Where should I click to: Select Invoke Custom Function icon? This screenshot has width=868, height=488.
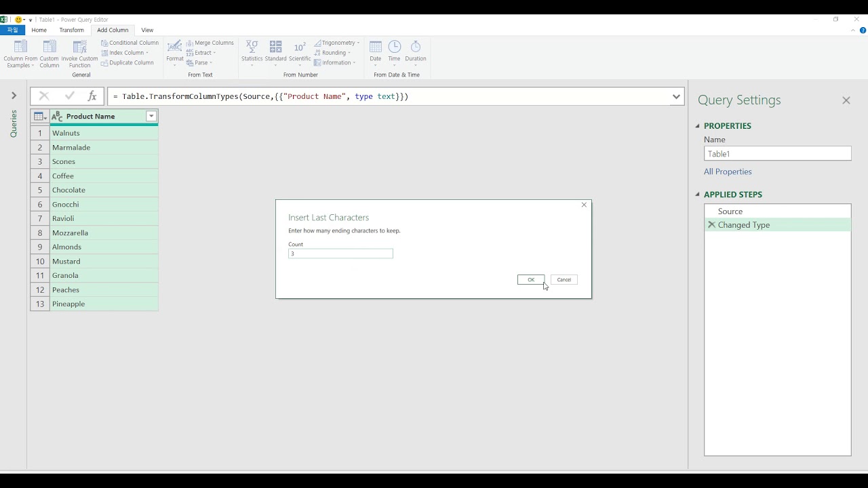(x=79, y=47)
